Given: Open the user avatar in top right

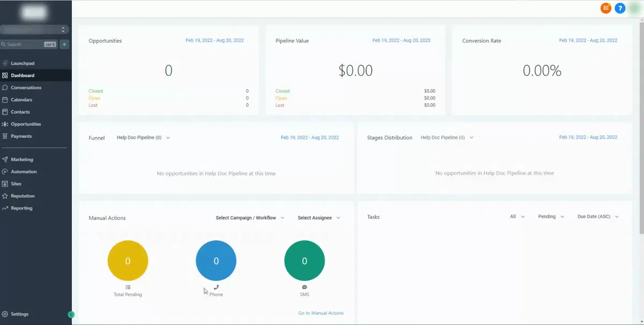Looking at the screenshot, I should click(634, 8).
